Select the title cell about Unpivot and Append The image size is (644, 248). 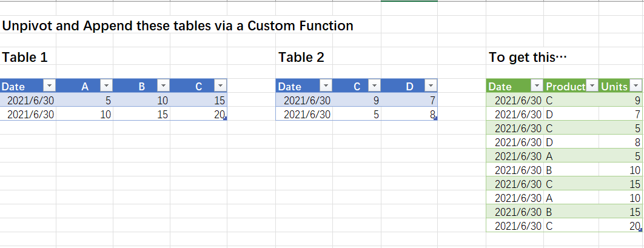178,26
